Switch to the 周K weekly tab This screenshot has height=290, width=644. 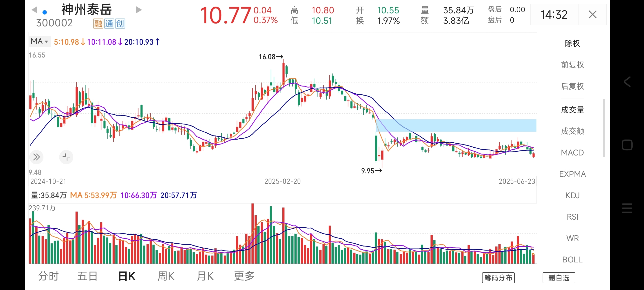[166, 276]
